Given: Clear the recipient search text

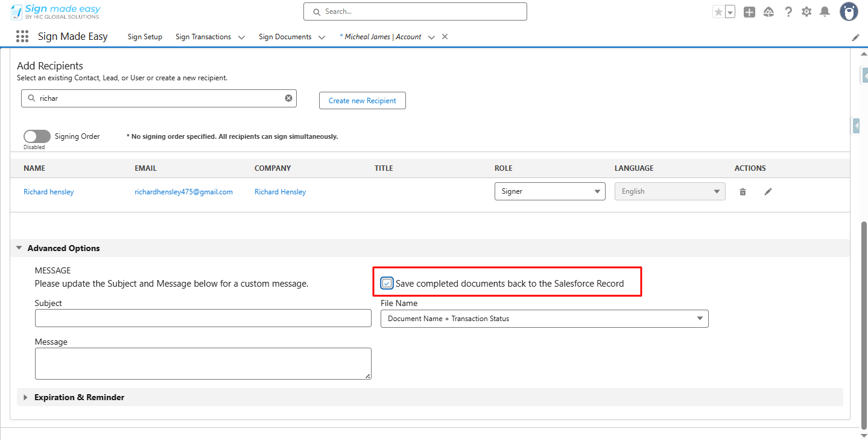Looking at the screenshot, I should tap(288, 98).
